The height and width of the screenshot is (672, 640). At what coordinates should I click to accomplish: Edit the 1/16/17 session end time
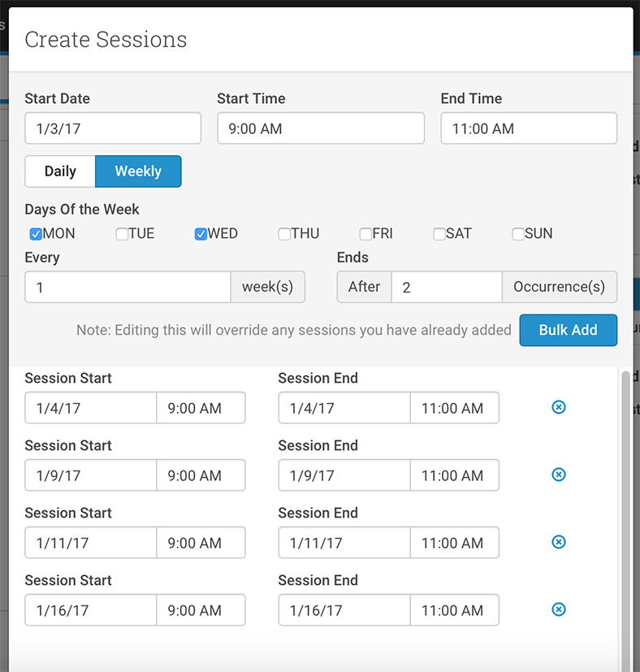pos(455,610)
